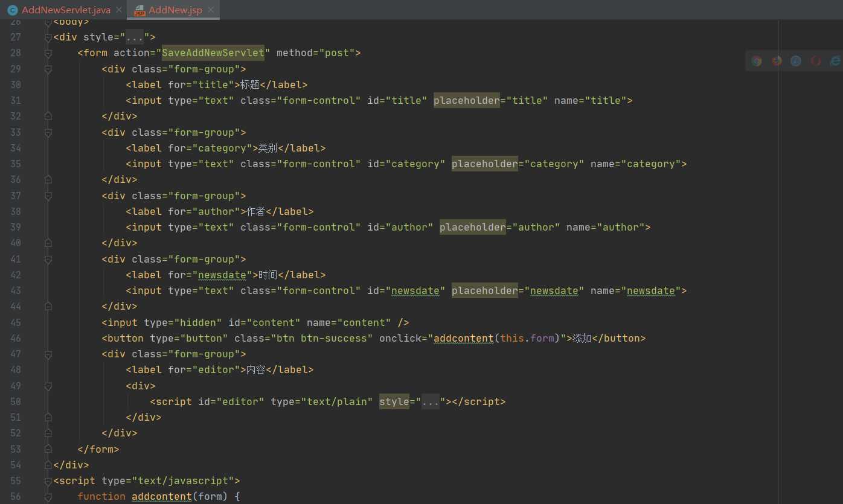Click method="post" on the form line

[x=316, y=53]
